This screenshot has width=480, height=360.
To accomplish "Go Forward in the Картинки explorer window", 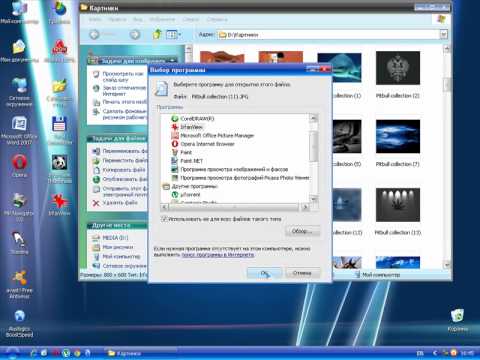I will tap(135, 34).
